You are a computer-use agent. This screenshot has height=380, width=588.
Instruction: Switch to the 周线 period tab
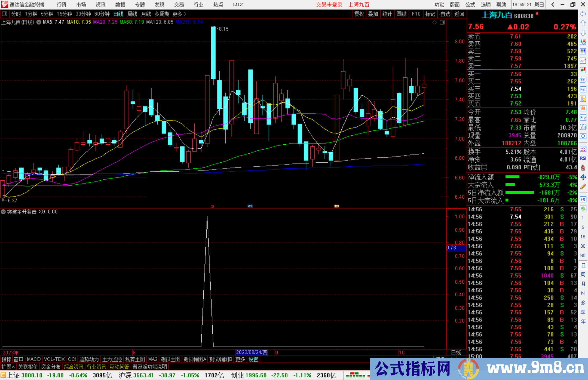click(132, 14)
